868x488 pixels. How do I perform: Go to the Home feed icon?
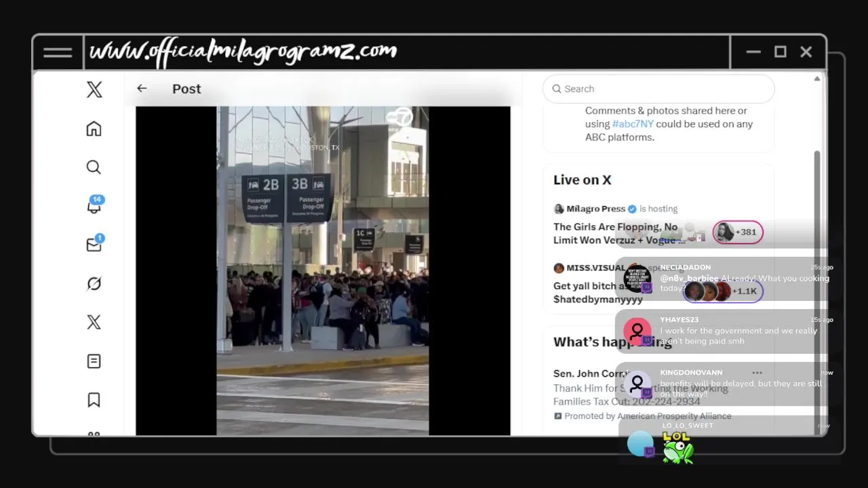(94, 129)
